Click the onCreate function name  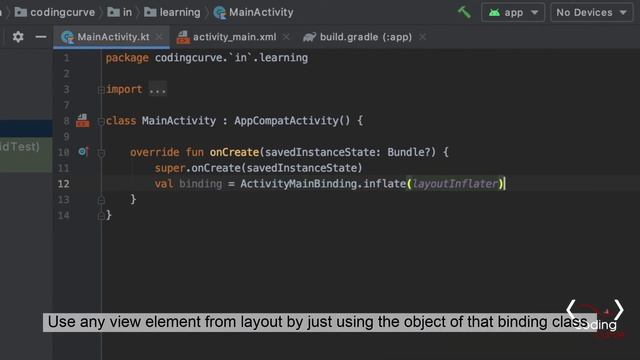[234, 152]
